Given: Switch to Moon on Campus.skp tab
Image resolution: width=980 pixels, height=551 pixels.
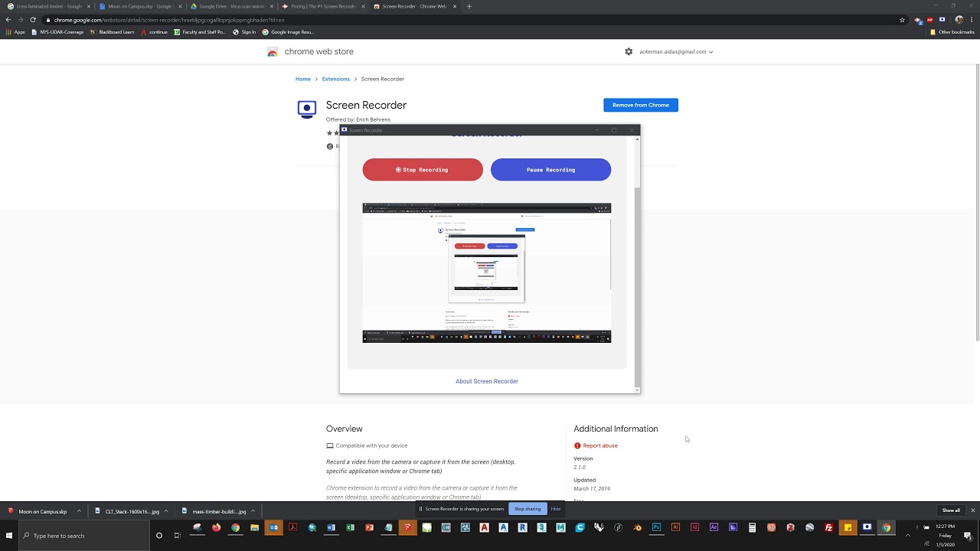Looking at the screenshot, I should click(139, 6).
